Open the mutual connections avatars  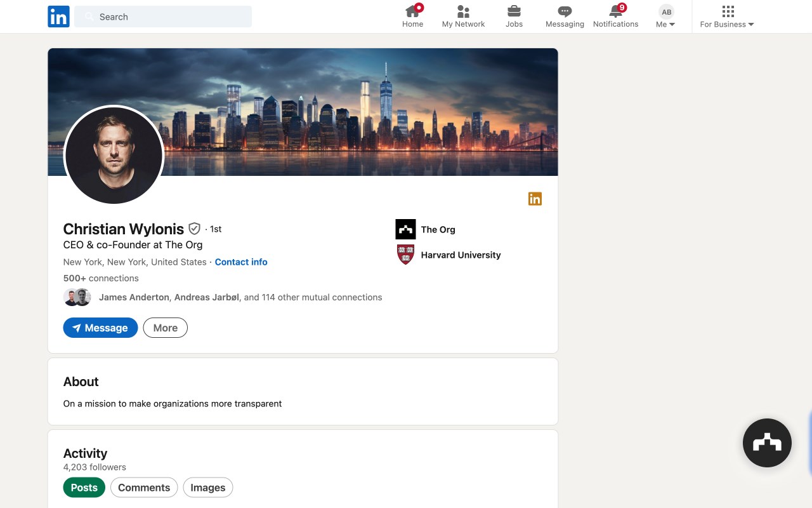coord(77,297)
